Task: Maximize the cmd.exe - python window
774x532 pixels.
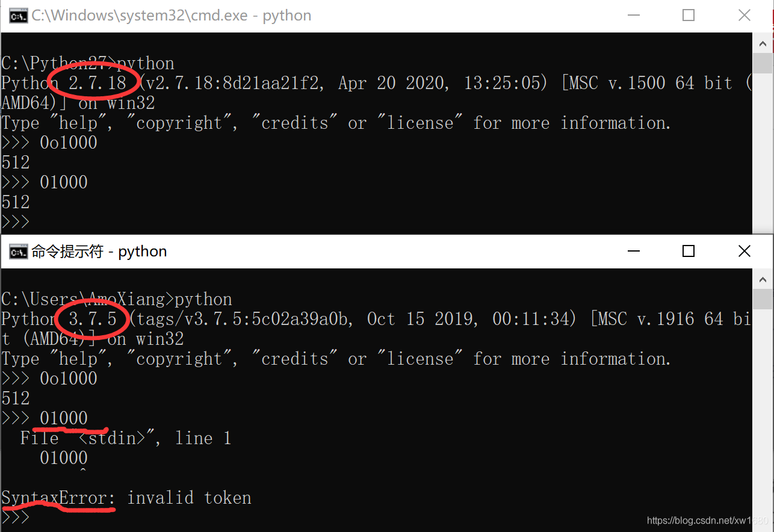Action: [689, 16]
